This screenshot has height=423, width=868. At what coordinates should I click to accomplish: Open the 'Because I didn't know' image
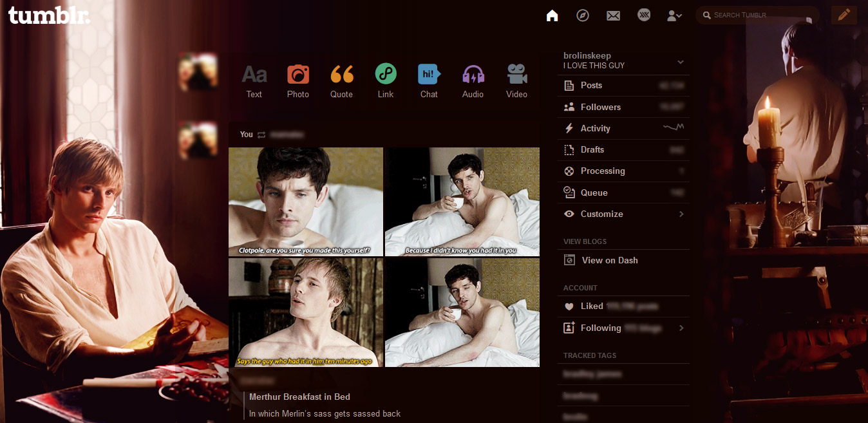tap(462, 202)
